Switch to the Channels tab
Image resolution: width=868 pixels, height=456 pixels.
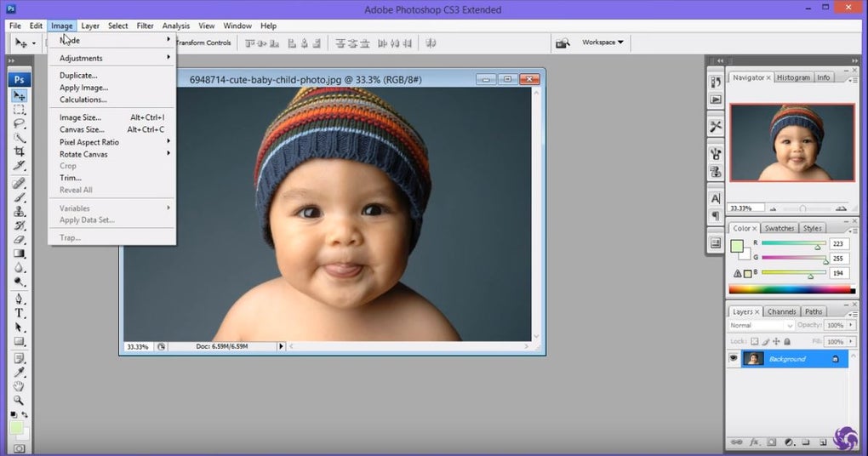click(x=781, y=311)
